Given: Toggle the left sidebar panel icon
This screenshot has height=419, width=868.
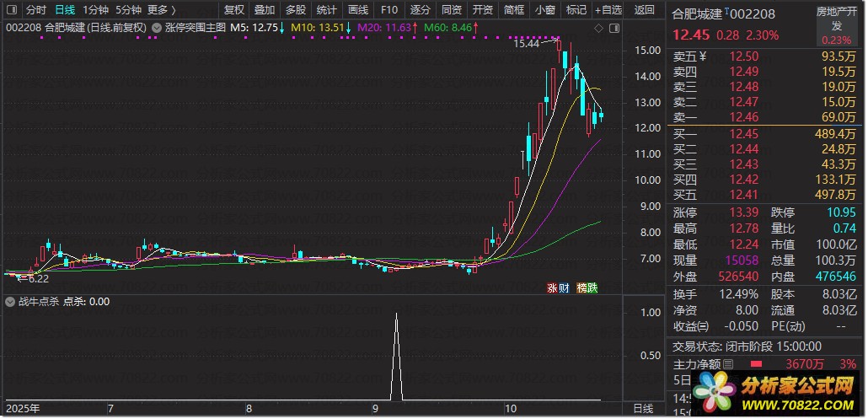Looking at the screenshot, I should [x=11, y=9].
